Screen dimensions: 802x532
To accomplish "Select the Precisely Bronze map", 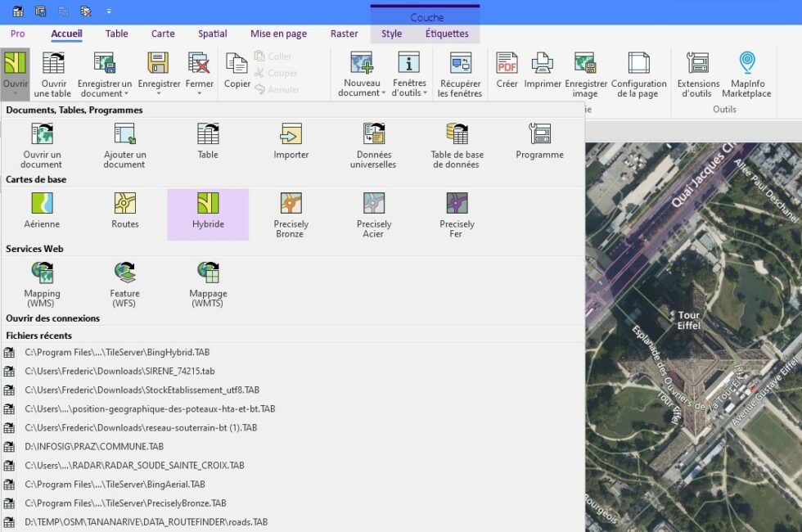I will [291, 213].
